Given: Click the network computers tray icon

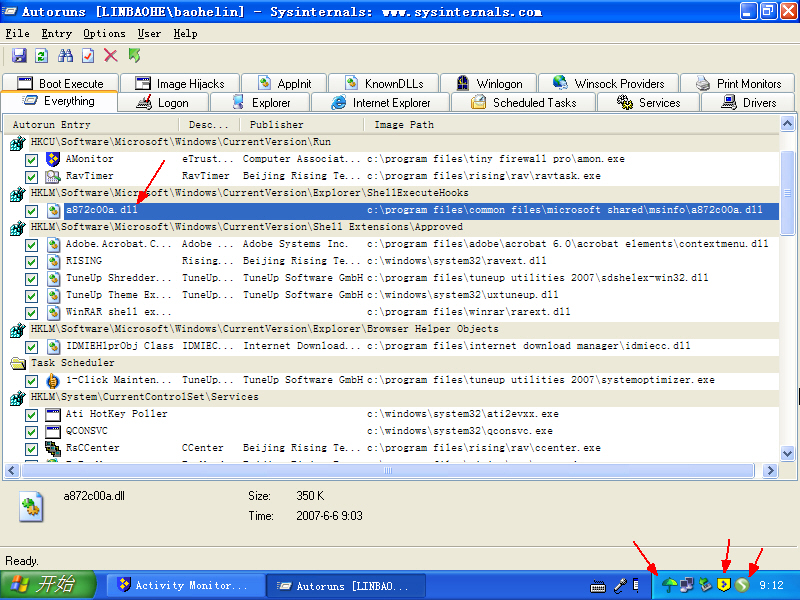Looking at the screenshot, I should [687, 585].
